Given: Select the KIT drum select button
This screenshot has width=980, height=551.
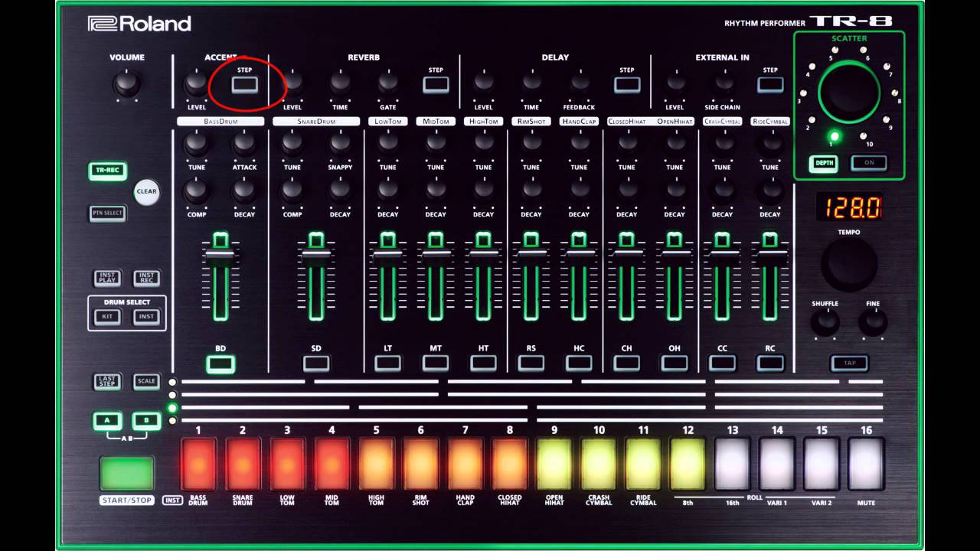Looking at the screenshot, I should (x=107, y=317).
